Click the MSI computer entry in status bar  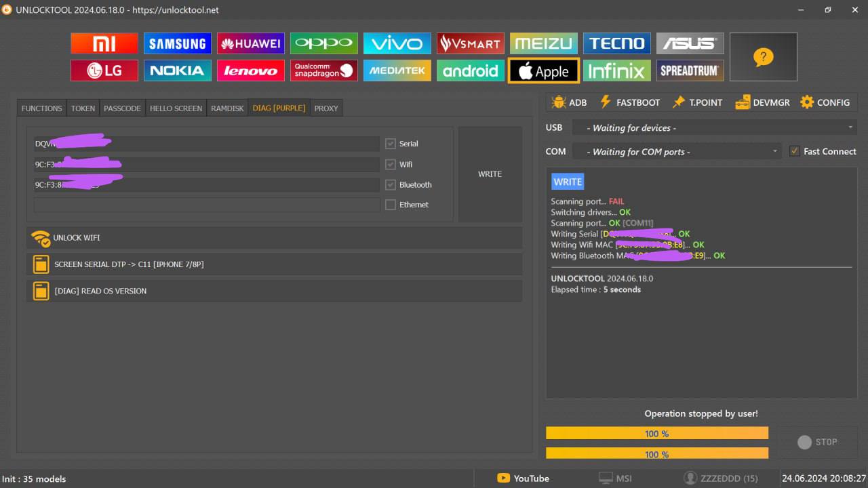pos(615,479)
